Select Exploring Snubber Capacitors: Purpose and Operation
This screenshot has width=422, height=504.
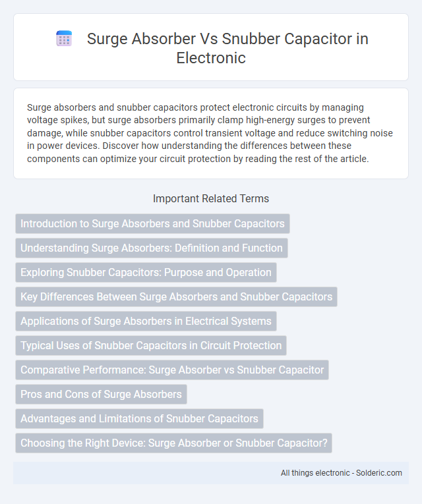(x=146, y=272)
